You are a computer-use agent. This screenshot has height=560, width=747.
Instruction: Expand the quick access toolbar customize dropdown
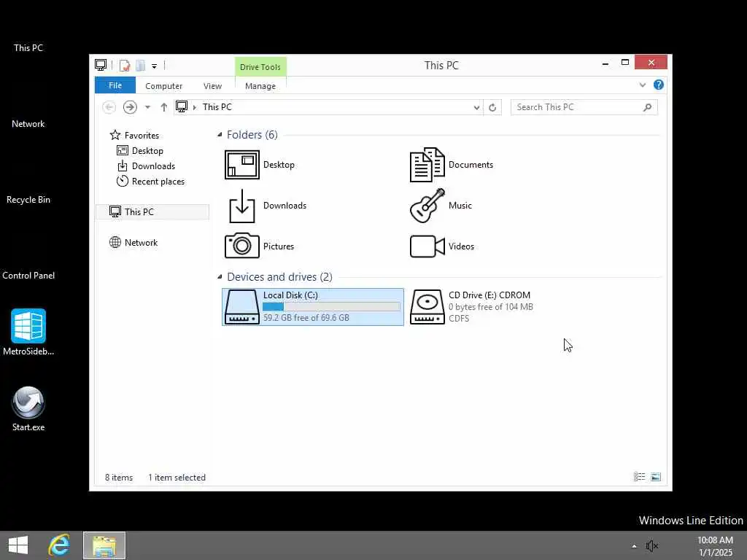[x=155, y=66]
